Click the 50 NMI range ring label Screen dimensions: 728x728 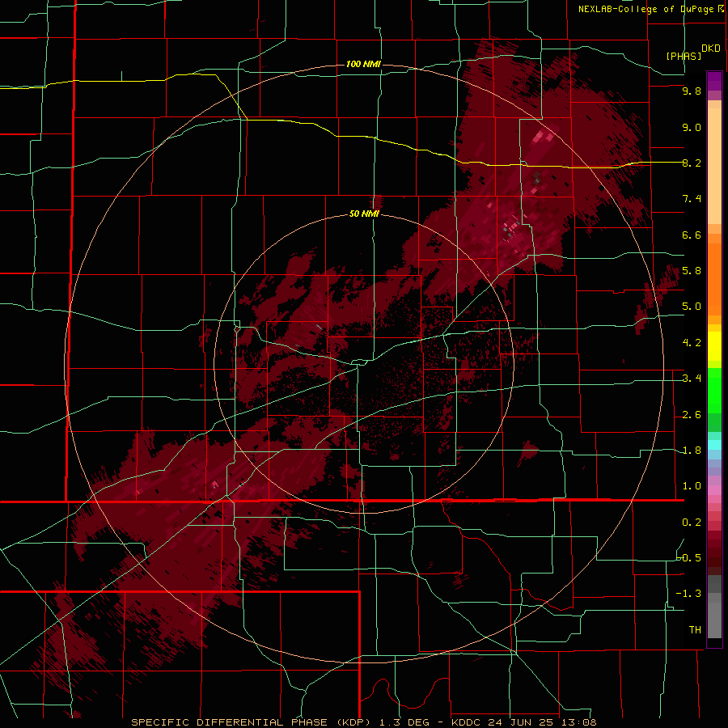click(x=364, y=214)
